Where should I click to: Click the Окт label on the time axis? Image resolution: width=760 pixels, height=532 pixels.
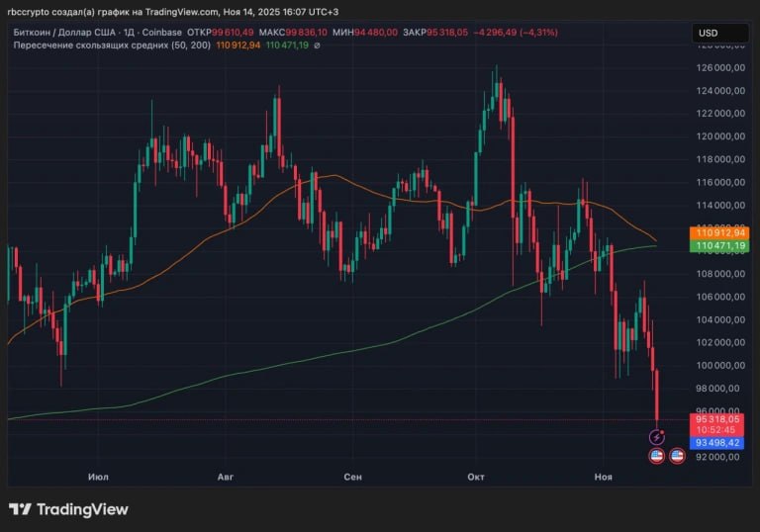point(476,477)
